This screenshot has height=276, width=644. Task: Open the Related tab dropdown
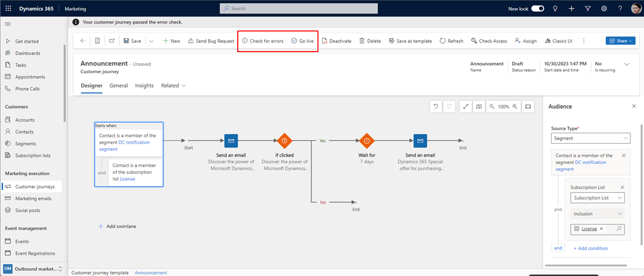coord(173,85)
